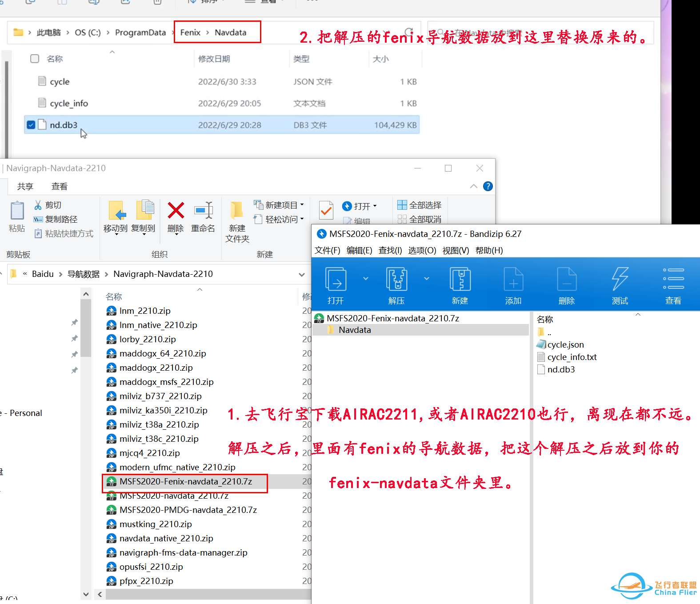
Task: Click the Move to (移动到) icon
Action: click(x=117, y=210)
